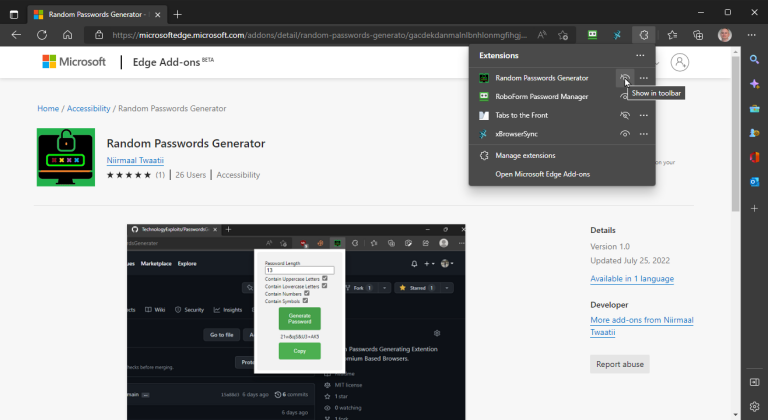Screen dimensions: 768x420
Task: Reload the current page
Action: 42,35
